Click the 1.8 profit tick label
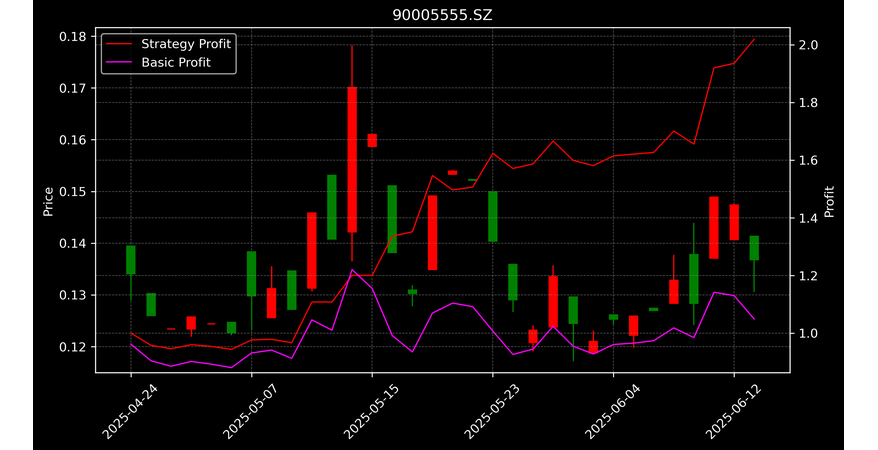878x450 pixels. point(809,103)
